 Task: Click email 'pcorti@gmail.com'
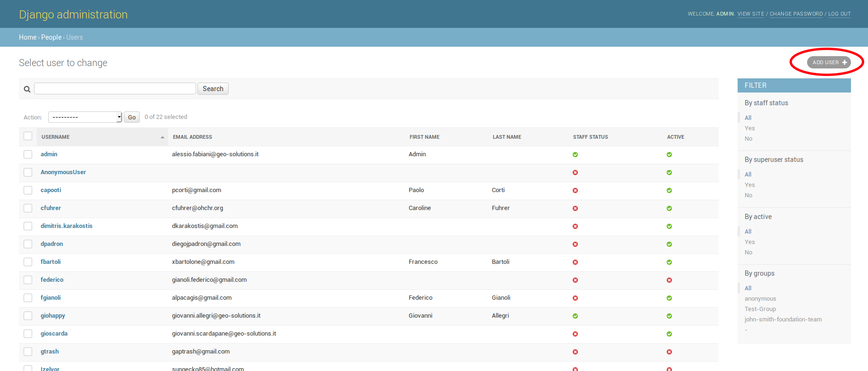tap(197, 190)
